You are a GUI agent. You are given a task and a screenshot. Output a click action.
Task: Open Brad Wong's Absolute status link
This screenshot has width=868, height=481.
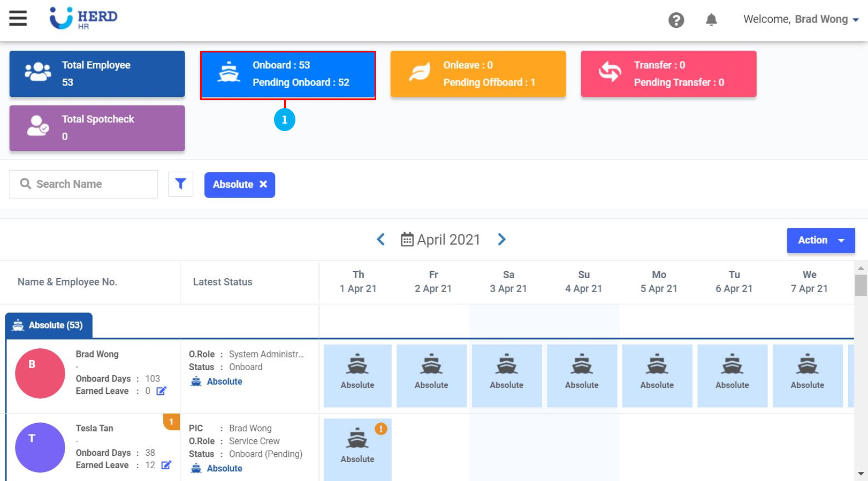(224, 381)
